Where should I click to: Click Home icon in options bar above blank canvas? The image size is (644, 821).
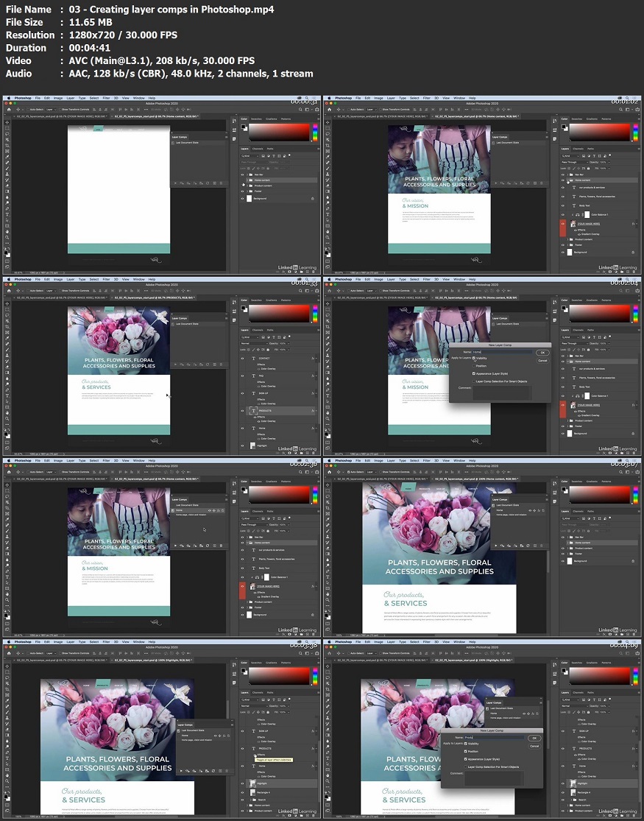click(x=7, y=109)
